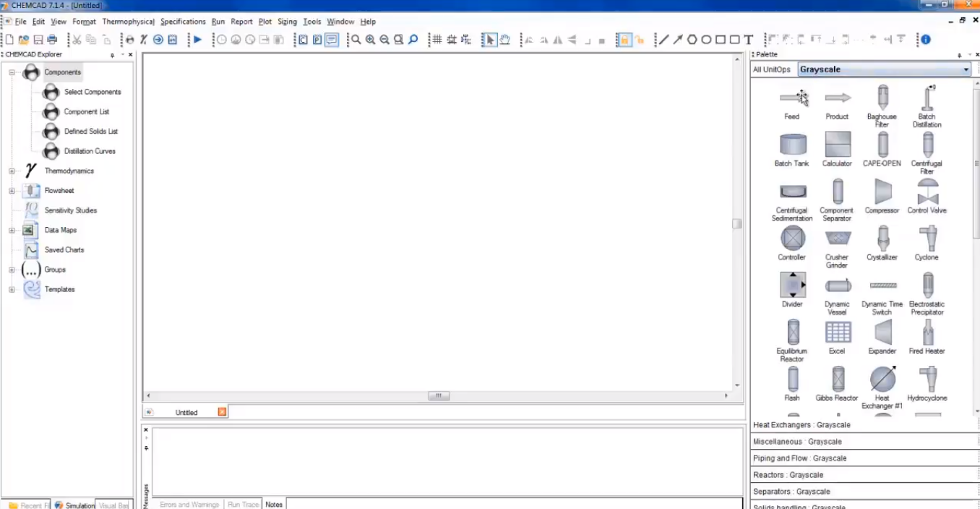Image resolution: width=980 pixels, height=509 pixels.
Task: Expand Separators : Grayscale palette group
Action: [864, 492]
